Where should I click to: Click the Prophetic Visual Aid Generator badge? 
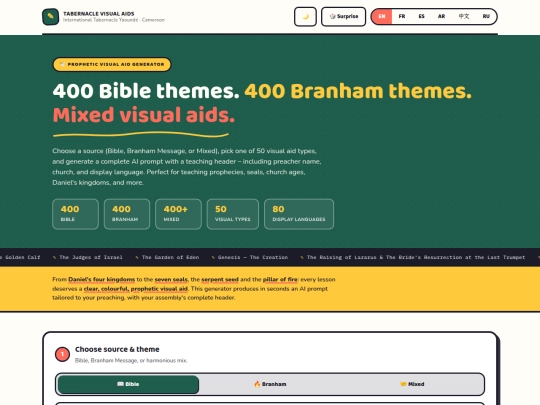[112, 64]
